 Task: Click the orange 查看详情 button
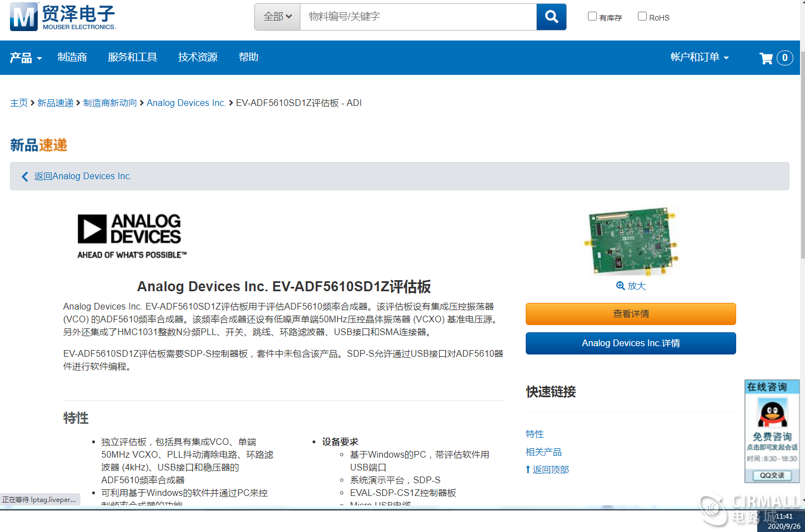coord(631,314)
